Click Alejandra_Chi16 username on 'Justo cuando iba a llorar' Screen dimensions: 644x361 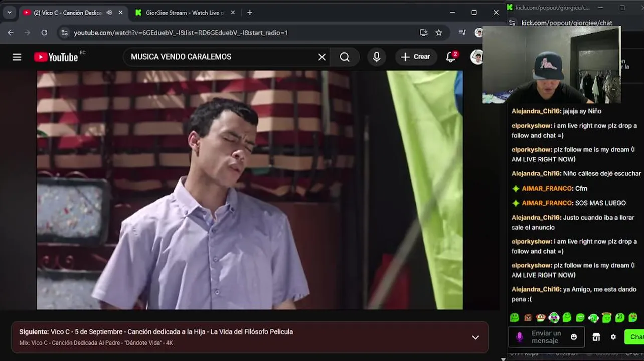click(x=536, y=218)
